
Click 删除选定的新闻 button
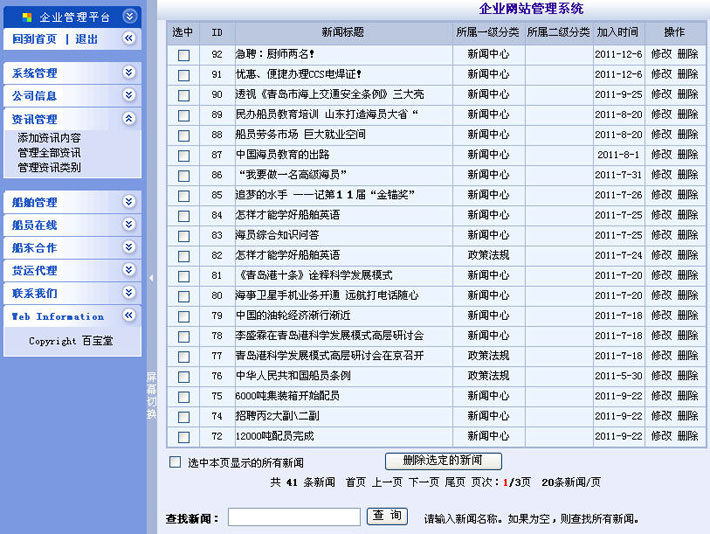(x=443, y=461)
